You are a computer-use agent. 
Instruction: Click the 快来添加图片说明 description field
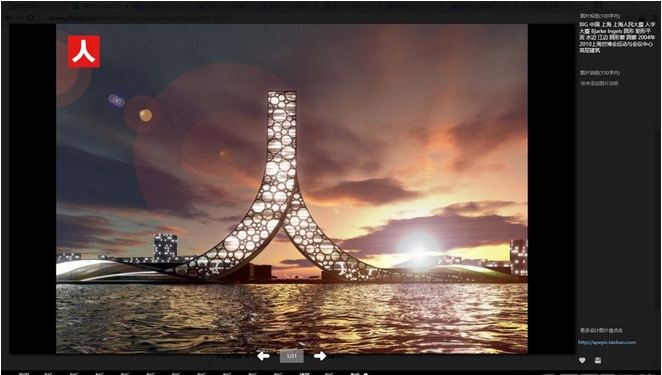tap(599, 84)
